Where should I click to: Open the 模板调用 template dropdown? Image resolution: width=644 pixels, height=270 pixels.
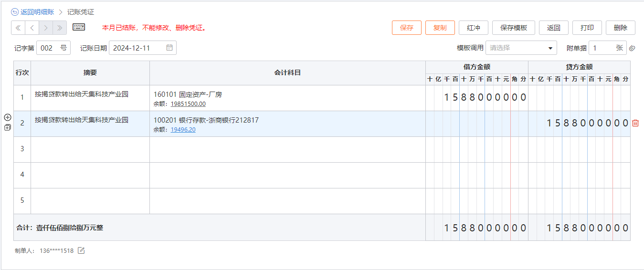point(521,48)
